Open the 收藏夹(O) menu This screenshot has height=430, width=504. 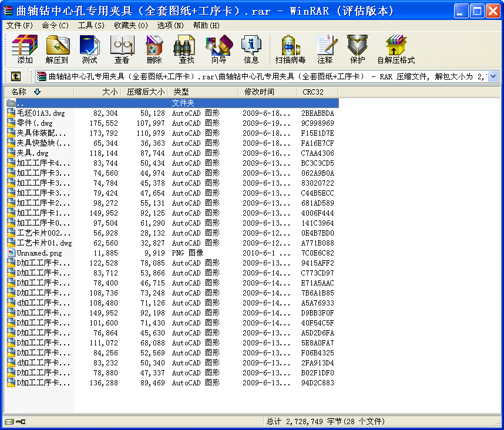tap(131, 25)
